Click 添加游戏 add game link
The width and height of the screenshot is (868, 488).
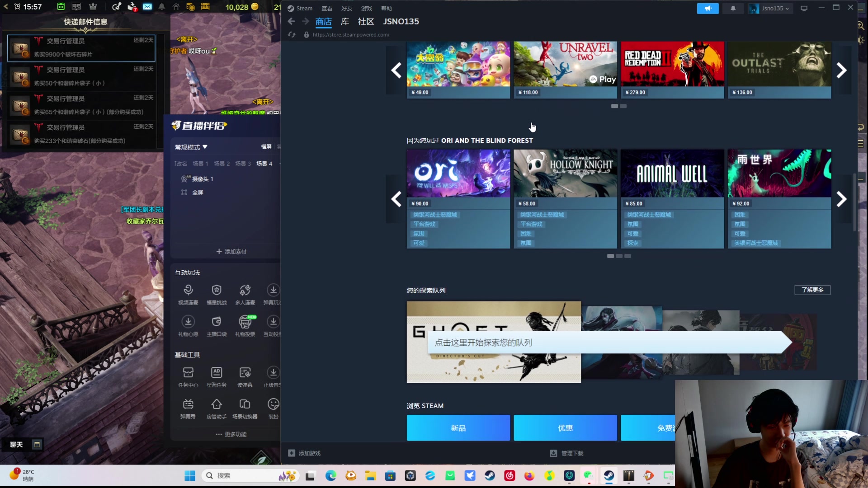tap(304, 453)
